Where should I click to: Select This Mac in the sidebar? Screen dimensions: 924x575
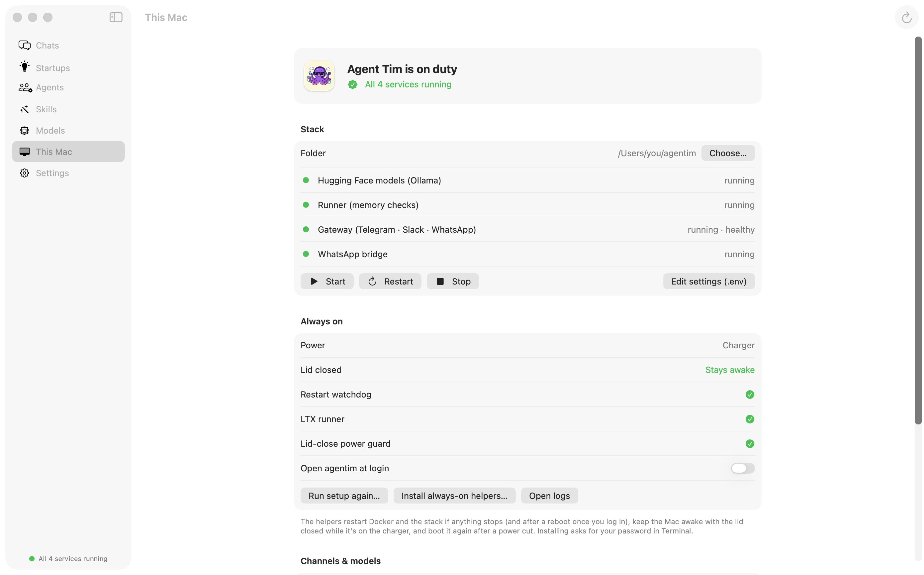tap(68, 152)
